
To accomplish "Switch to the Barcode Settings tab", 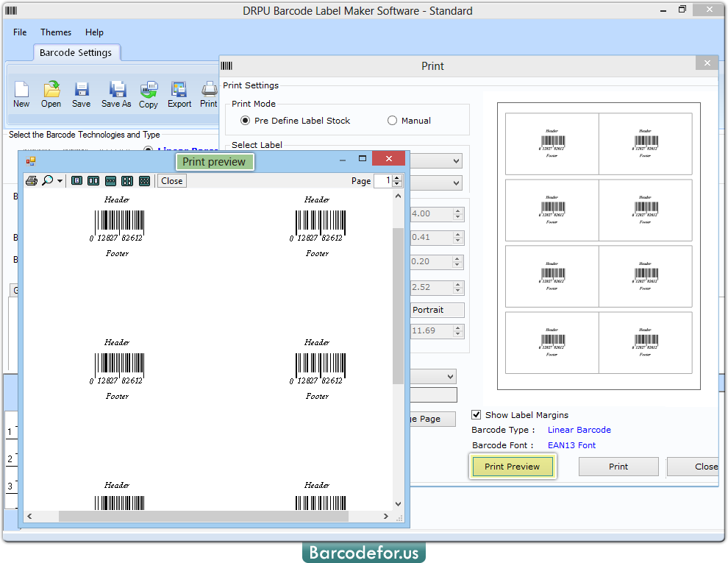I will pos(76,52).
